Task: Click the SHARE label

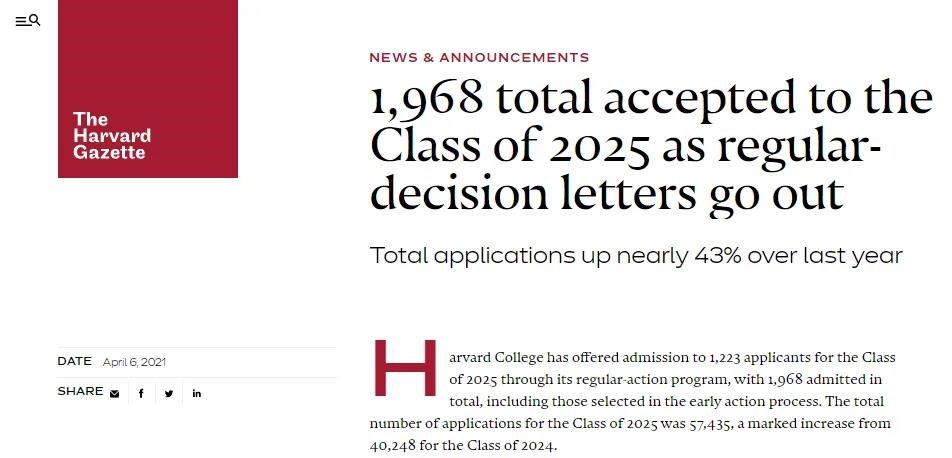Action: [80, 392]
